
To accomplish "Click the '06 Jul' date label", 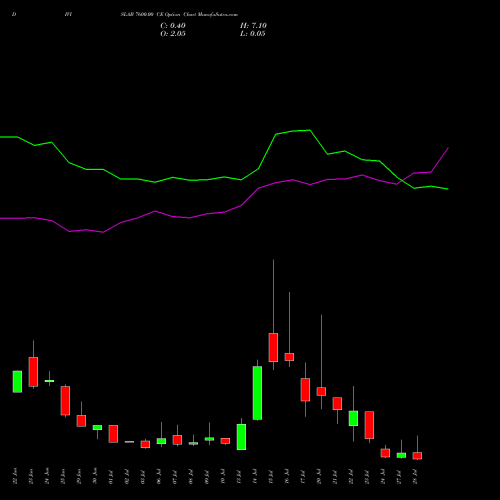I will (159, 477).
